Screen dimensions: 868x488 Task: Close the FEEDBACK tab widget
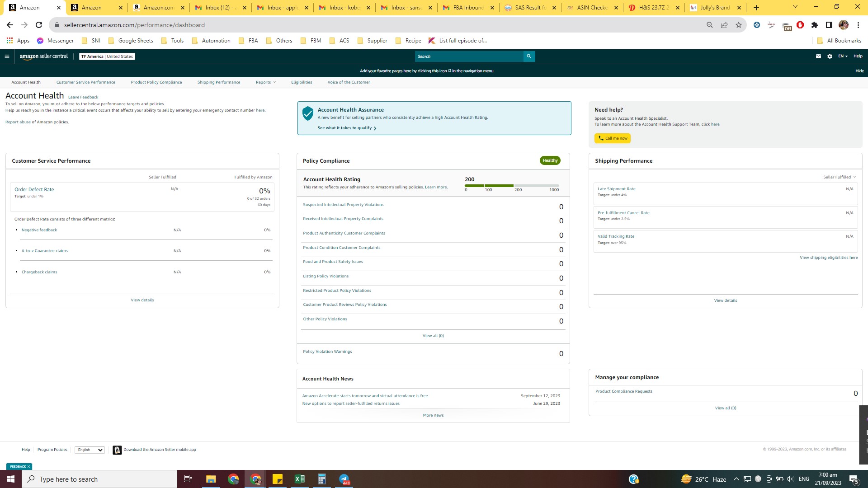(x=28, y=467)
